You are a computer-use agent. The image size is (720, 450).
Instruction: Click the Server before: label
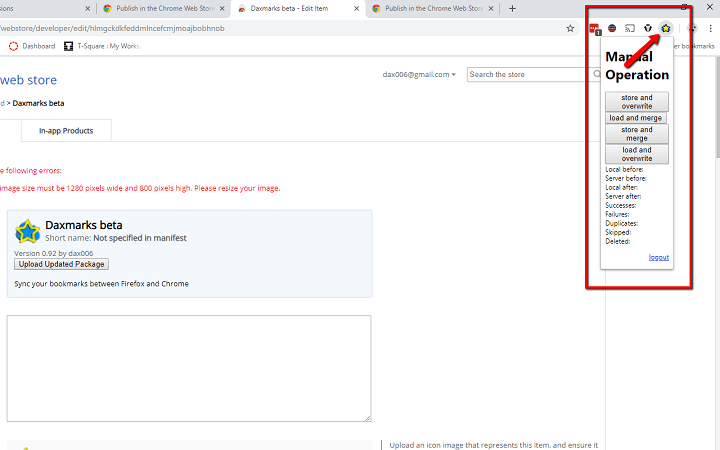click(626, 178)
